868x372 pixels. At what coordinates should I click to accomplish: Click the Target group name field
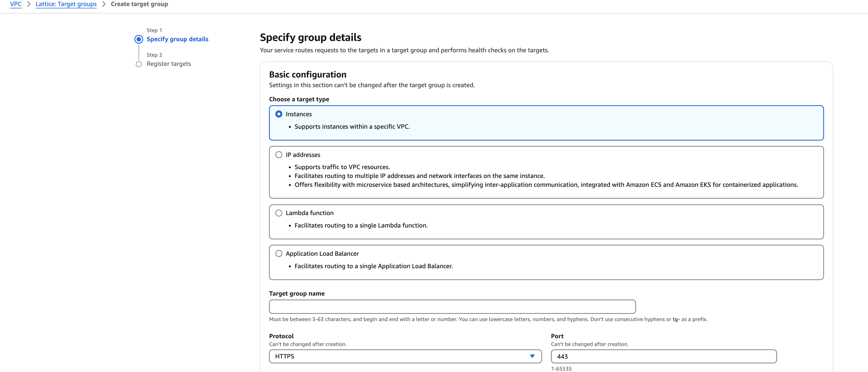point(452,307)
